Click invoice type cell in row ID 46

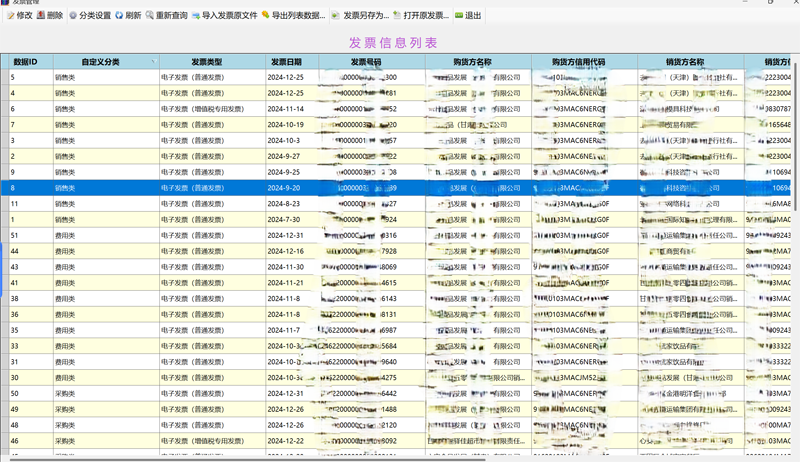[212, 441]
